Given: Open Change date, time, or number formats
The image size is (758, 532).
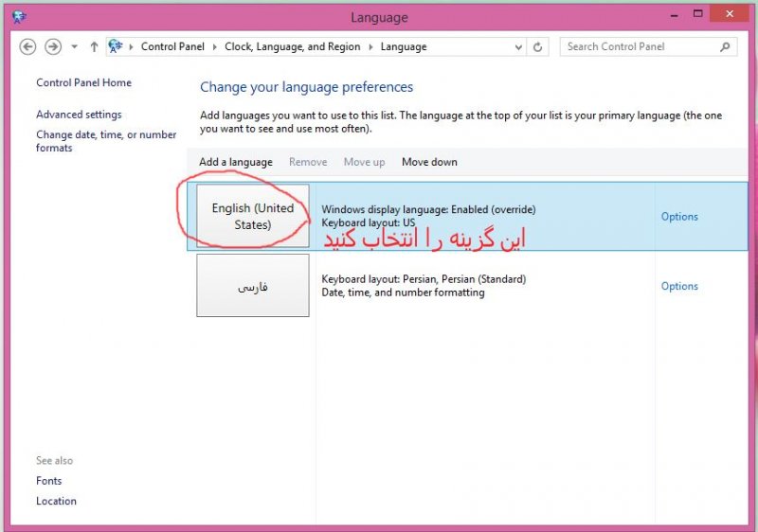Looking at the screenshot, I should click(x=106, y=141).
